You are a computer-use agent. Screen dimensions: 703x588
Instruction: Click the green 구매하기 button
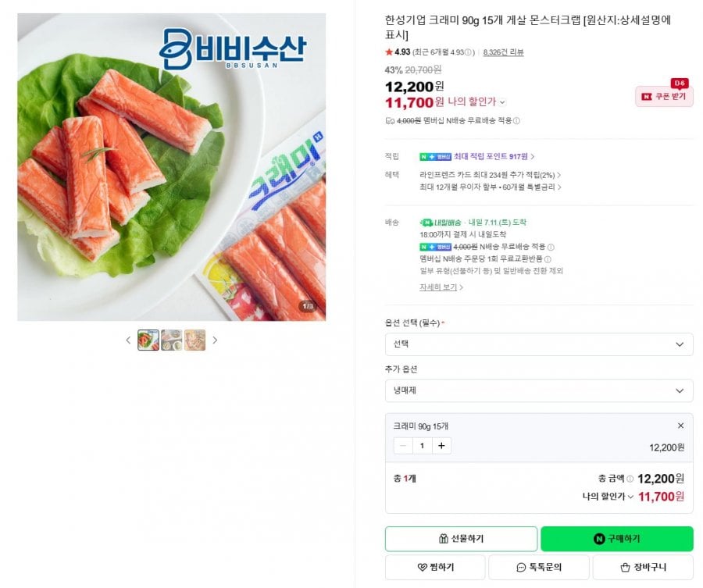[x=617, y=539]
